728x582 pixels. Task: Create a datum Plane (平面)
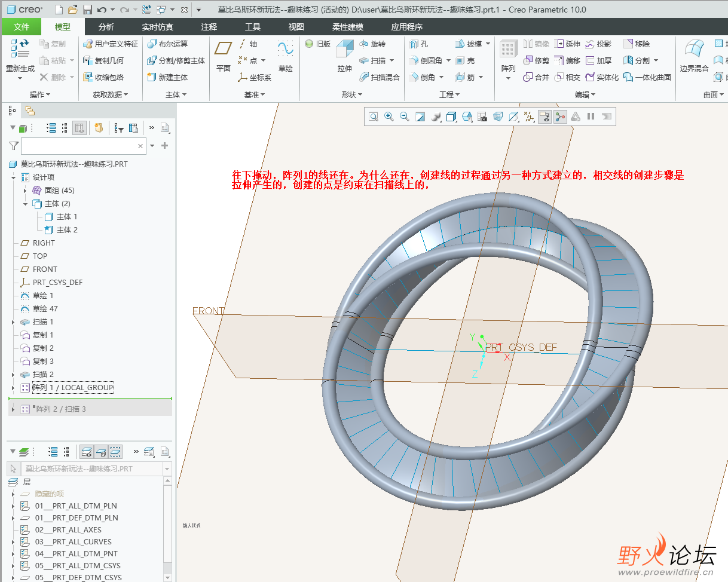click(224, 56)
